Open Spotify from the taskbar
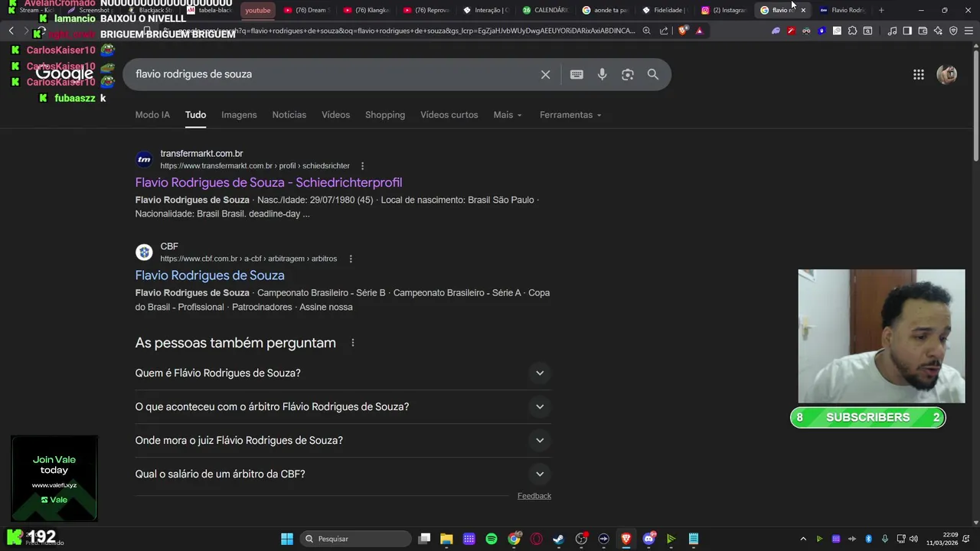This screenshot has height=551, width=980. [492, 539]
